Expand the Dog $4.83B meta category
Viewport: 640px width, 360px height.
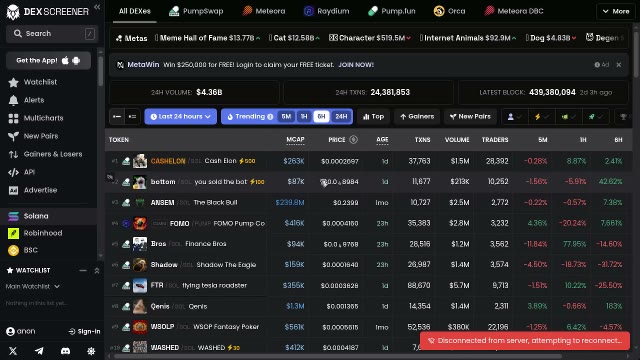tap(551, 38)
